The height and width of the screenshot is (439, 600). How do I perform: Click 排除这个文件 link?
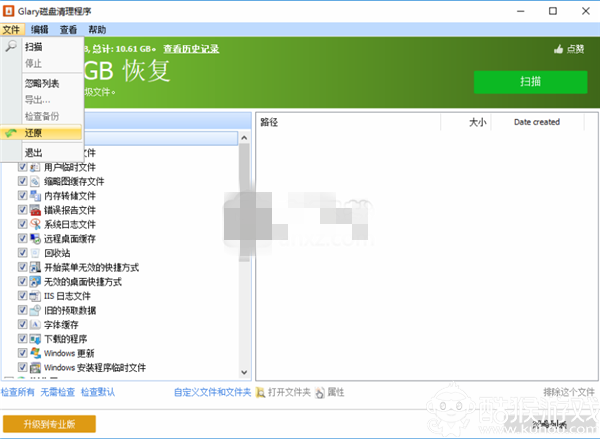point(569,392)
